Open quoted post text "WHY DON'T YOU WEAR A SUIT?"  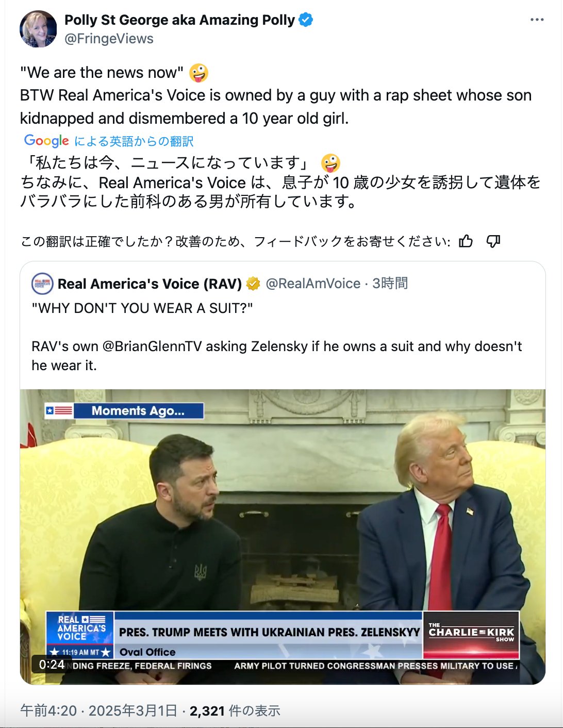(142, 308)
